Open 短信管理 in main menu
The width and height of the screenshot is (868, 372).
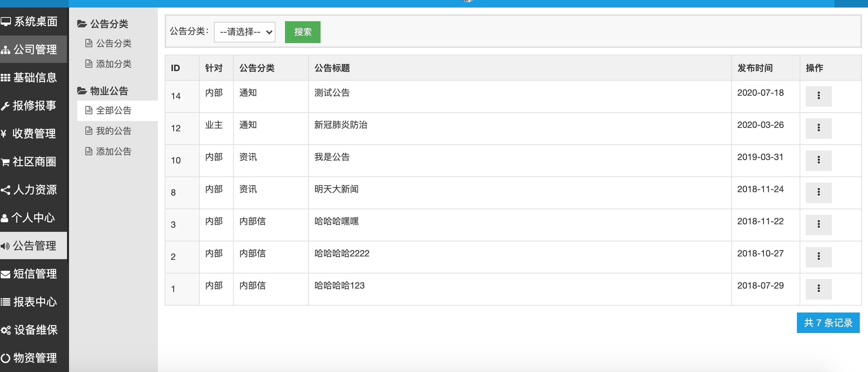[x=33, y=274]
